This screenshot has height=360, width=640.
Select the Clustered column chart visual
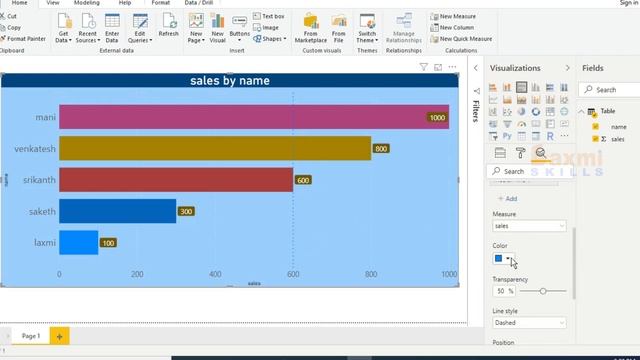pos(536,87)
